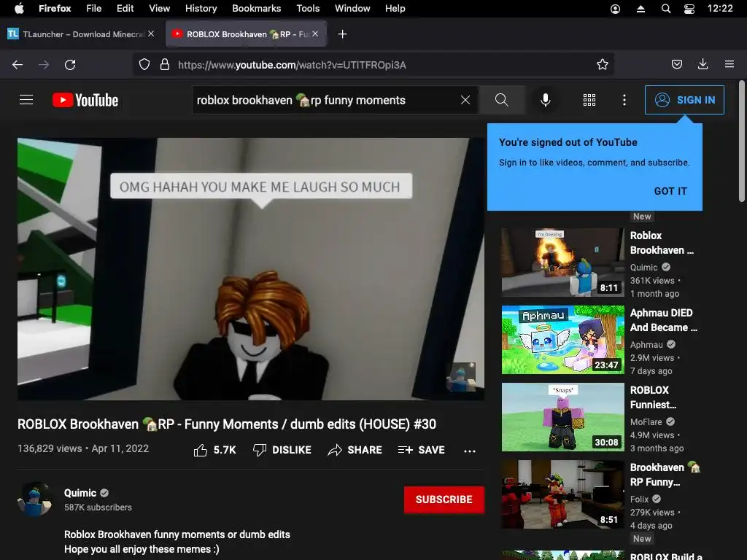Close the ROBLOX Brookhaven tab
747x560 pixels.
coord(315,34)
